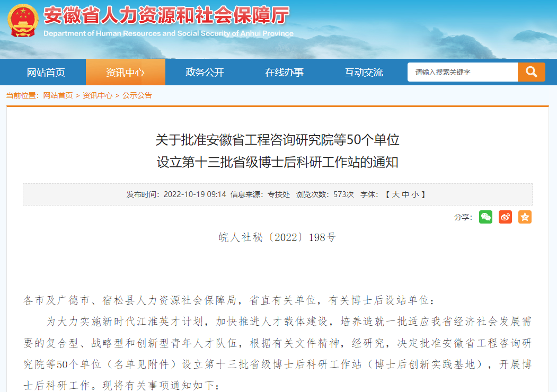Click the search magnifier icon
Image resolution: width=557 pixels, height=392 pixels.
(x=531, y=72)
